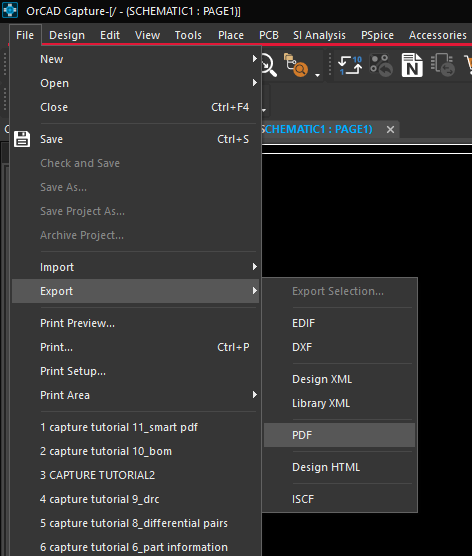Viewport: 472px width, 556px height.
Task: Close the SCHEMATIC1 : PAGE1 tab
Action: click(390, 130)
